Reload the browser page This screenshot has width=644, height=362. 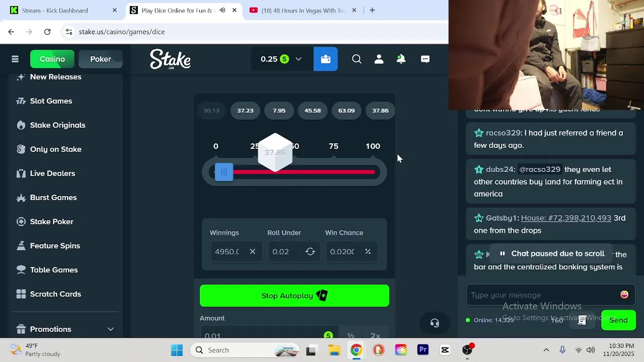pyautogui.click(x=47, y=32)
